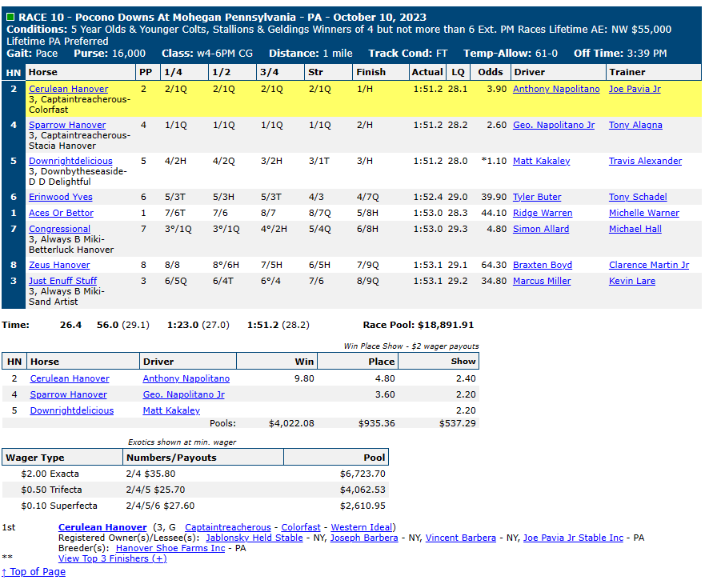
Task: Open owner Joe Pavia Jr Stable Inc
Action: [x=573, y=538]
